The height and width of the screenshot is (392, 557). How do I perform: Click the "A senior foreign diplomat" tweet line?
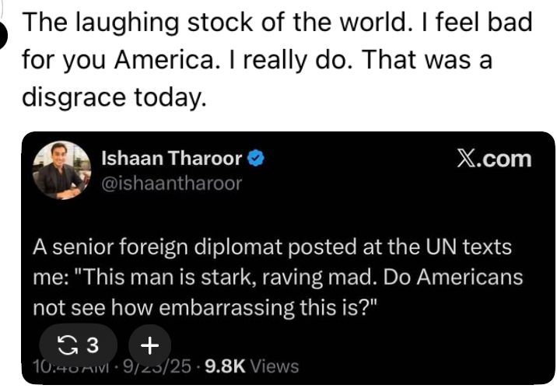coord(272,248)
